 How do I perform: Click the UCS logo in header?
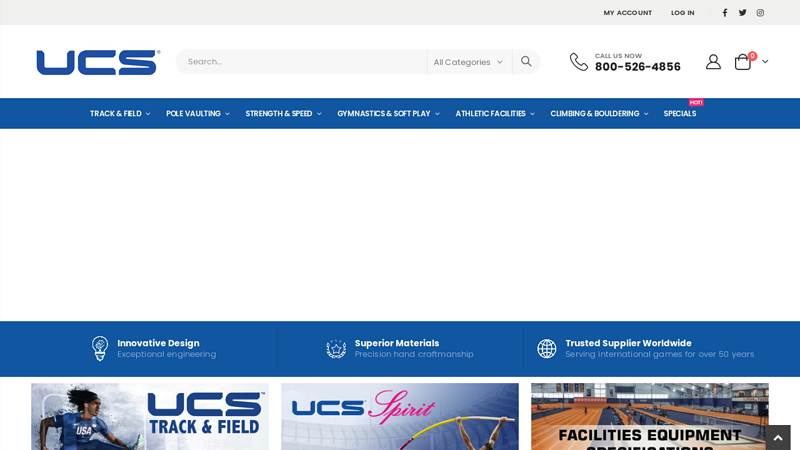98,62
